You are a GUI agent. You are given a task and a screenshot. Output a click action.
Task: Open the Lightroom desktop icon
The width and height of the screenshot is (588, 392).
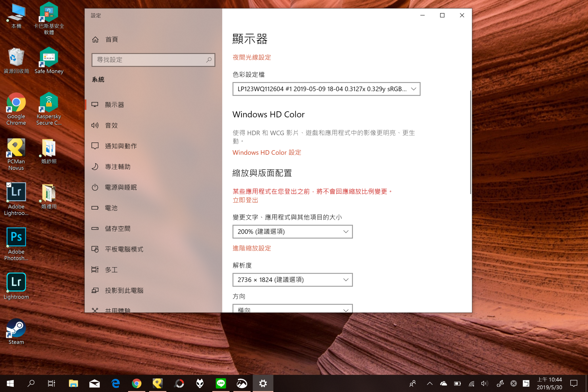click(x=16, y=286)
